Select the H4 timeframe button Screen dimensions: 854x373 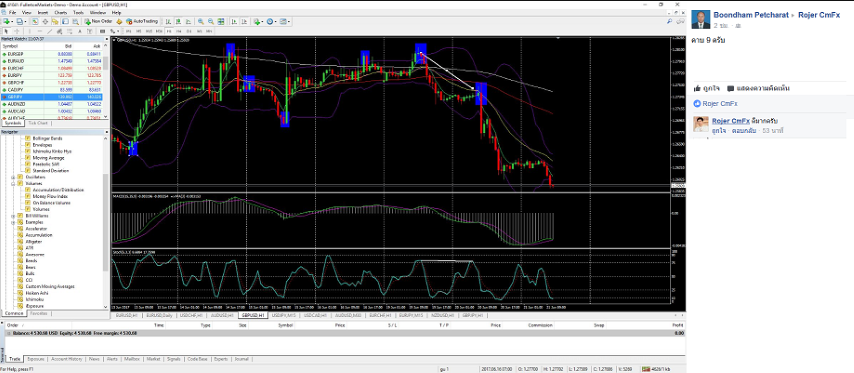[179, 31]
